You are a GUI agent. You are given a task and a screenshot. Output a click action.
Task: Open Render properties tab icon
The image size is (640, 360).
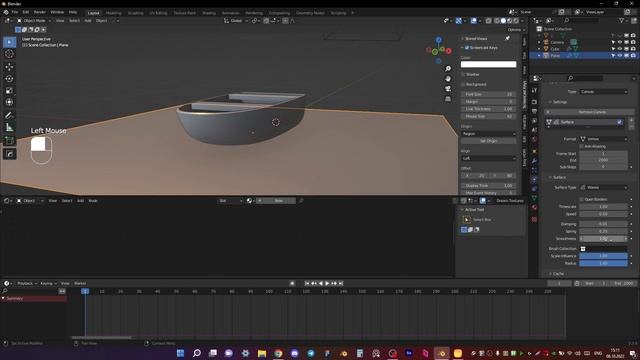pyautogui.click(x=534, y=102)
